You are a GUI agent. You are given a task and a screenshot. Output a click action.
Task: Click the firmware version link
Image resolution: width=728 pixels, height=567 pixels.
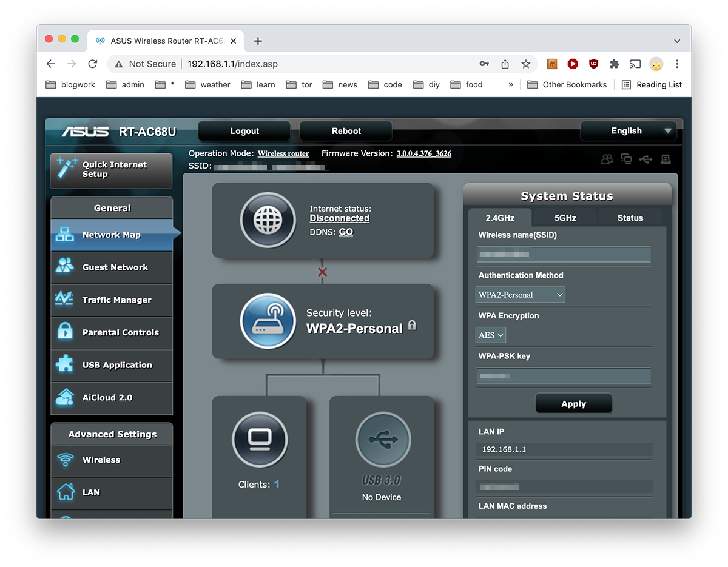point(423,153)
